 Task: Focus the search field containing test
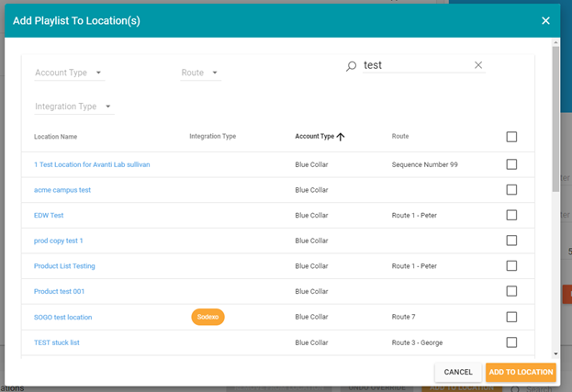pyautogui.click(x=413, y=65)
